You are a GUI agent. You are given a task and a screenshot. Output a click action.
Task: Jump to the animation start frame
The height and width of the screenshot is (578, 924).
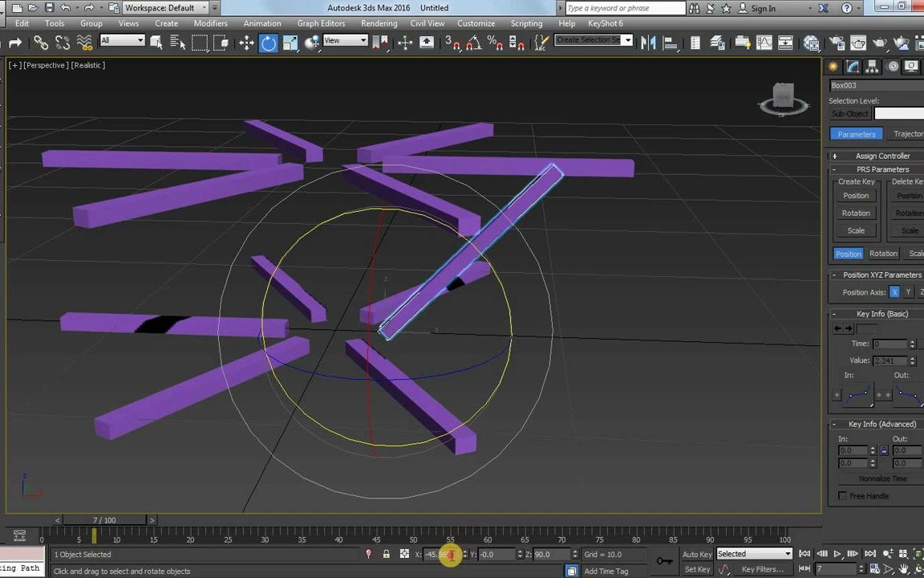[x=805, y=554]
